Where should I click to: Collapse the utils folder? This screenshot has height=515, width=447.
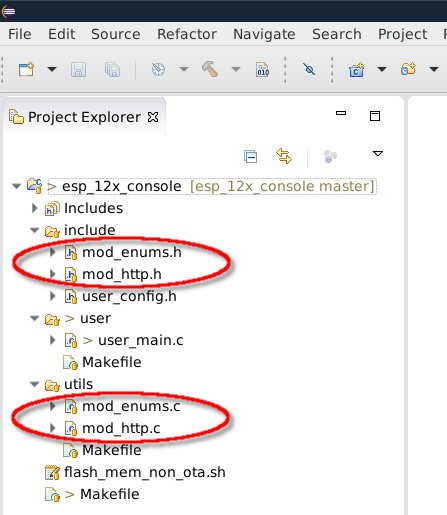click(x=35, y=384)
